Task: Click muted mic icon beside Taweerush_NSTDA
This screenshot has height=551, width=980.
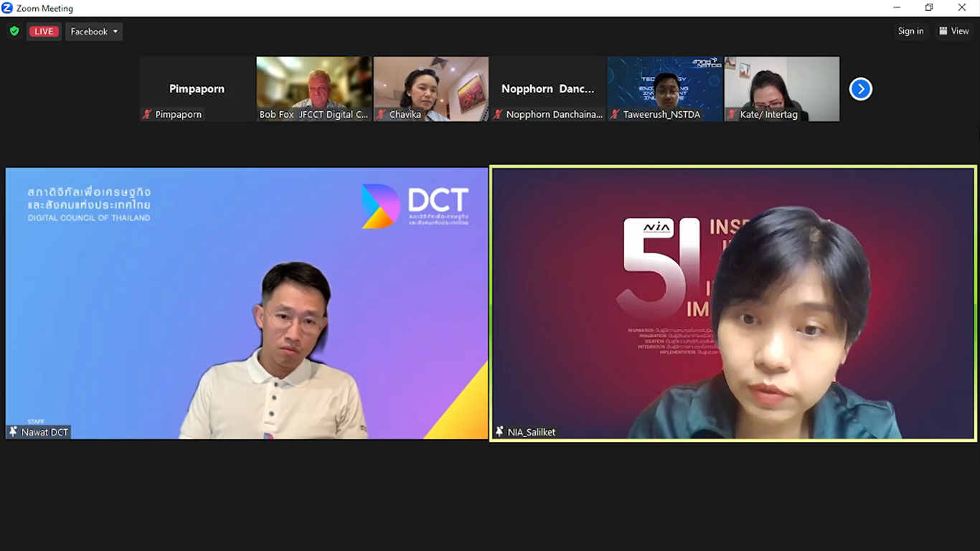Action: pos(615,115)
